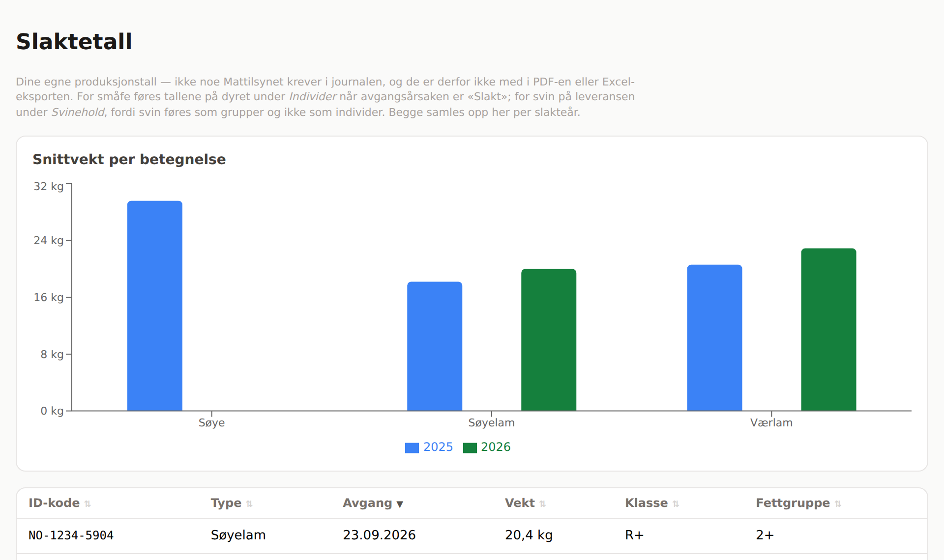Click the Fettgruppe value 2+
944x560 pixels.
[x=765, y=535]
